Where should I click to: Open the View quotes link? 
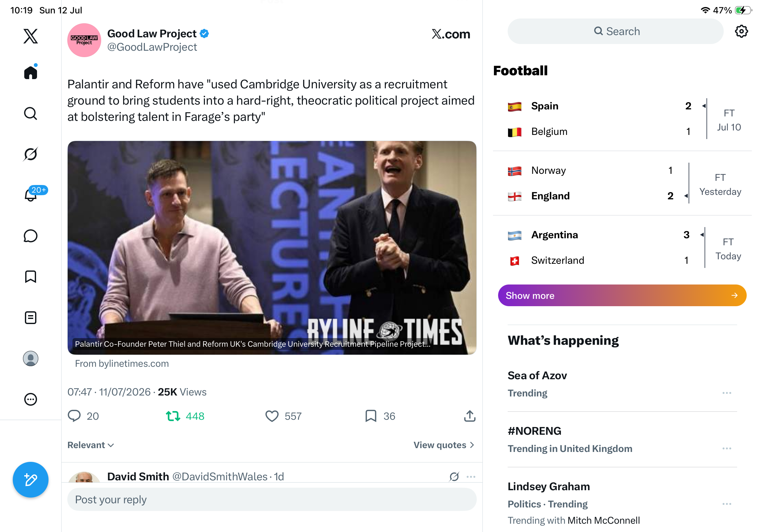pyautogui.click(x=444, y=445)
